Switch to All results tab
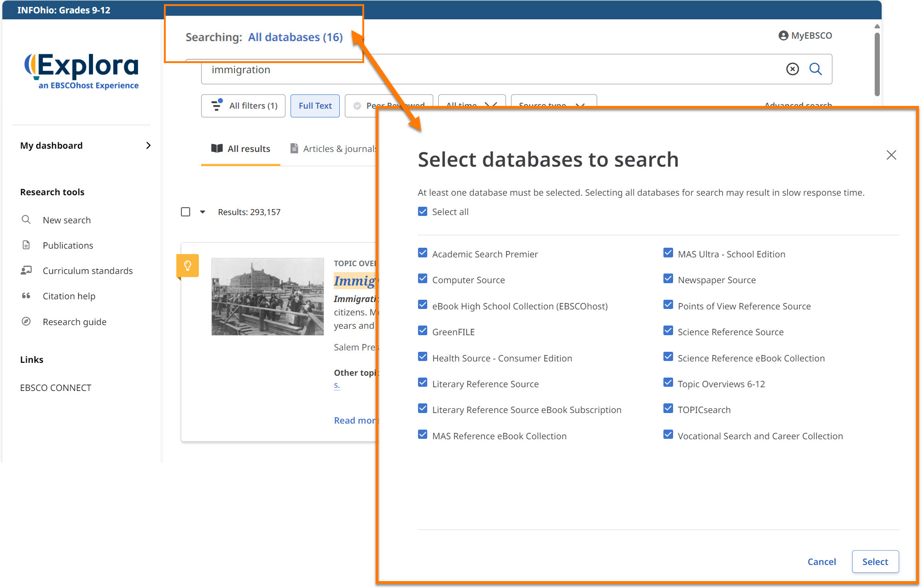924x588 pixels. pos(241,149)
